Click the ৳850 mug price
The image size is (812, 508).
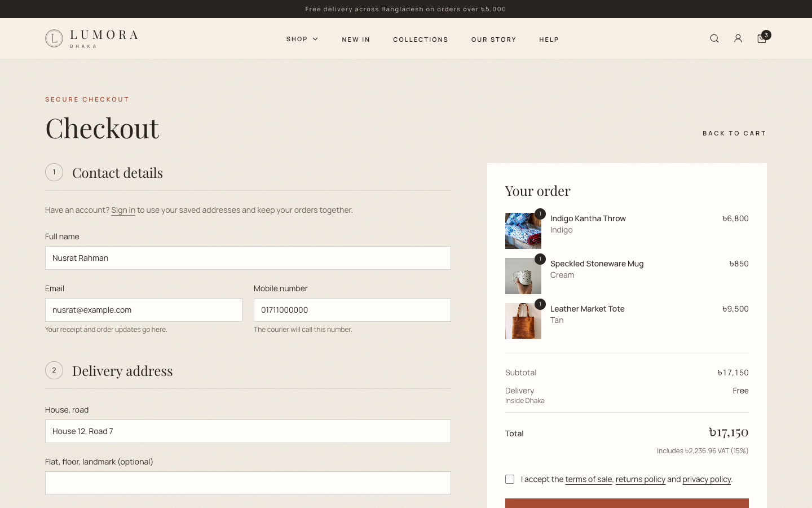pos(739,264)
